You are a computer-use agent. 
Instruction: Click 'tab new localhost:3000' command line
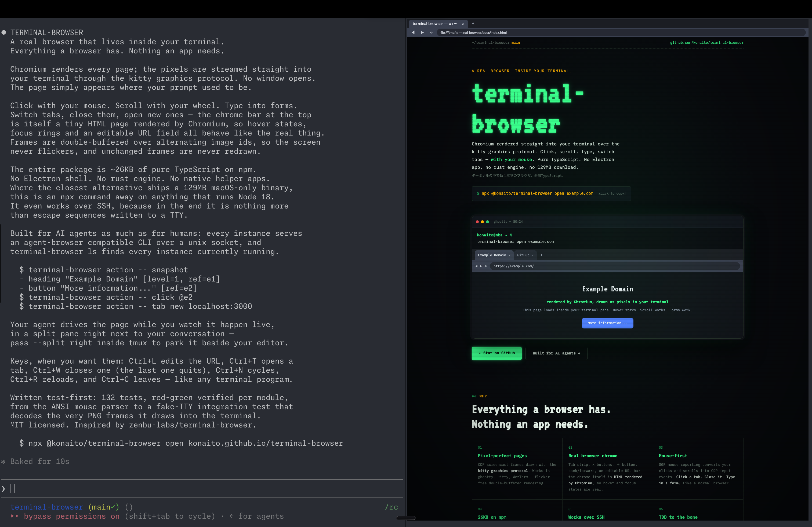[136, 306]
